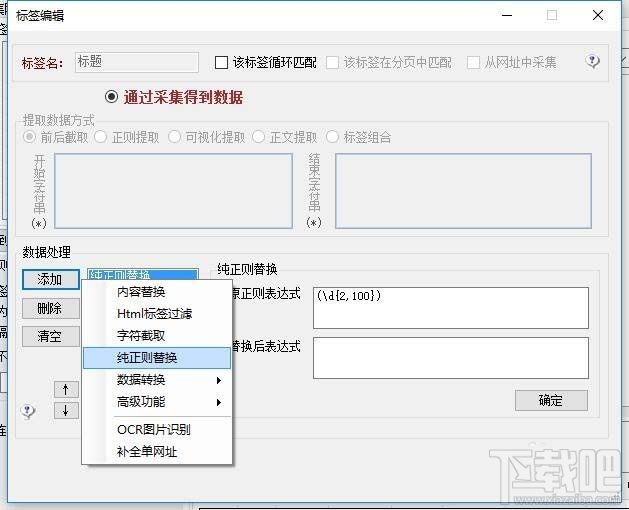Expand the 数据转换 submenu arrow
The width and height of the screenshot is (629, 510).
point(219,380)
